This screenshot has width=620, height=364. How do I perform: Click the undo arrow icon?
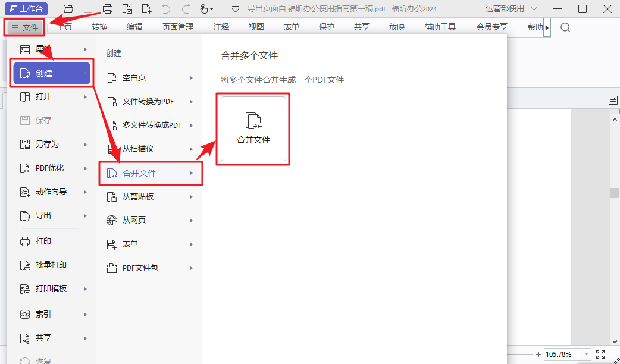coord(166,9)
